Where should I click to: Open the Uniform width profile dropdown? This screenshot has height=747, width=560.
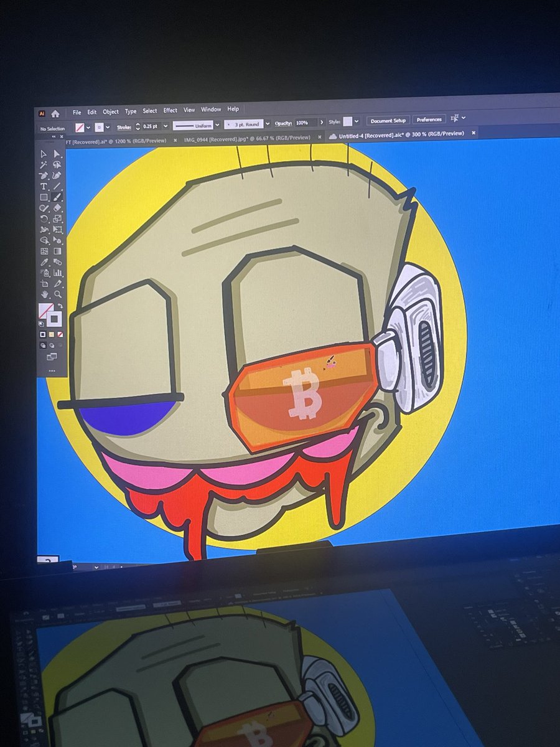(217, 125)
